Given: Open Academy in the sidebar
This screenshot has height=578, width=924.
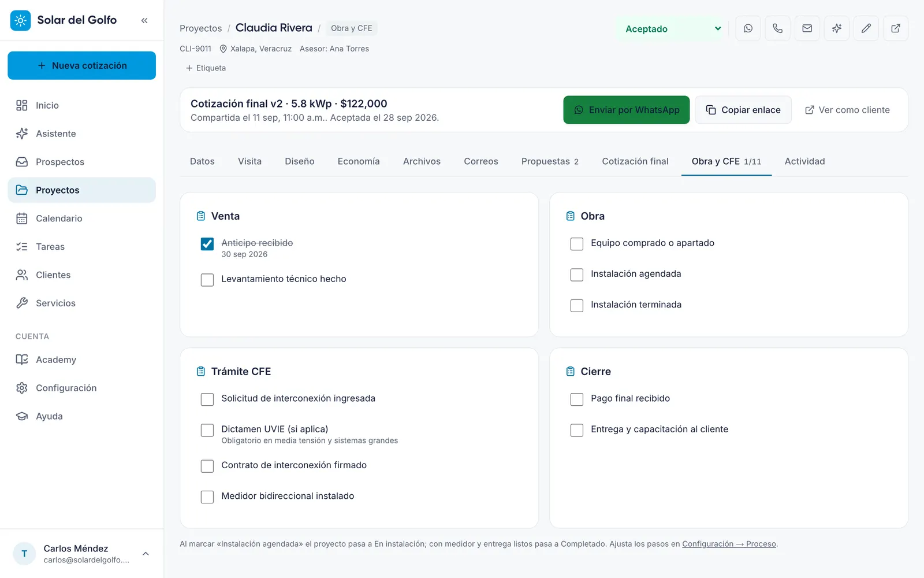Looking at the screenshot, I should [81, 360].
